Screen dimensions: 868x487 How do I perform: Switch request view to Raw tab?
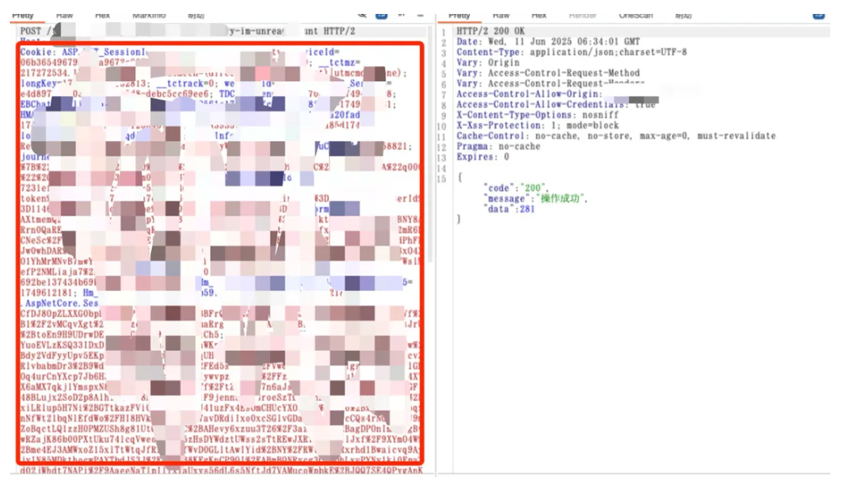click(64, 15)
